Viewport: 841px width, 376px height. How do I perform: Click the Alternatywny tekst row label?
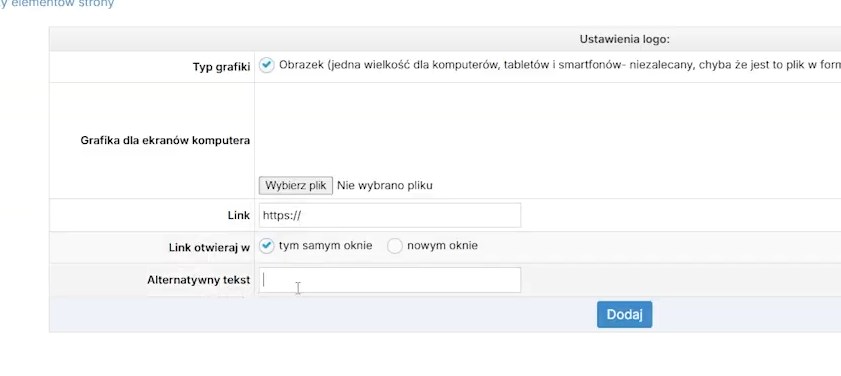pos(198,280)
